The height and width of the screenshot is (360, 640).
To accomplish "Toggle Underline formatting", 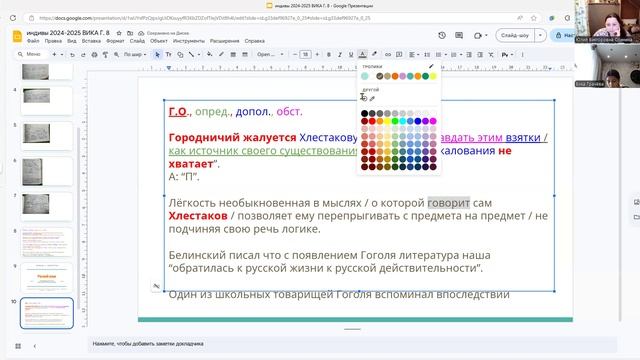I will [351, 55].
